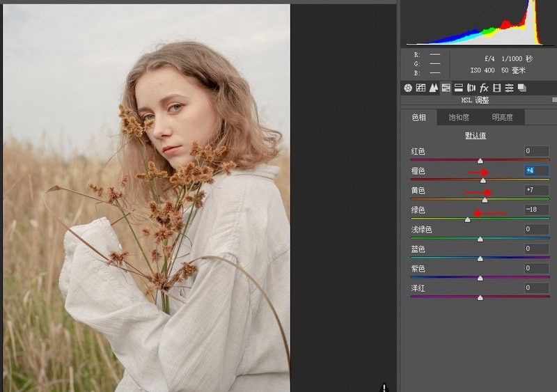This screenshot has height=392, width=557.
Task: Click the 红色 slider label
Action: [x=418, y=151]
